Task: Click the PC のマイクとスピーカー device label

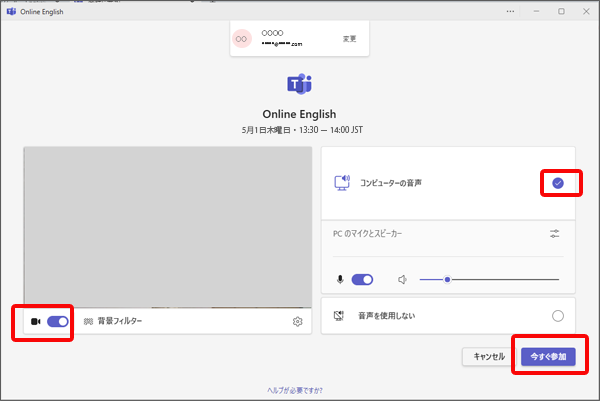Action: (x=367, y=233)
